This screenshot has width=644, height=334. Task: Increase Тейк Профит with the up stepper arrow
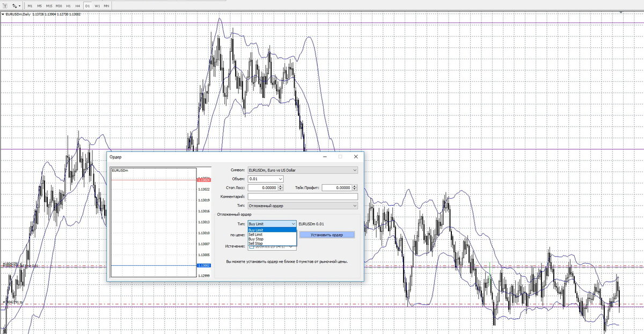click(354, 186)
